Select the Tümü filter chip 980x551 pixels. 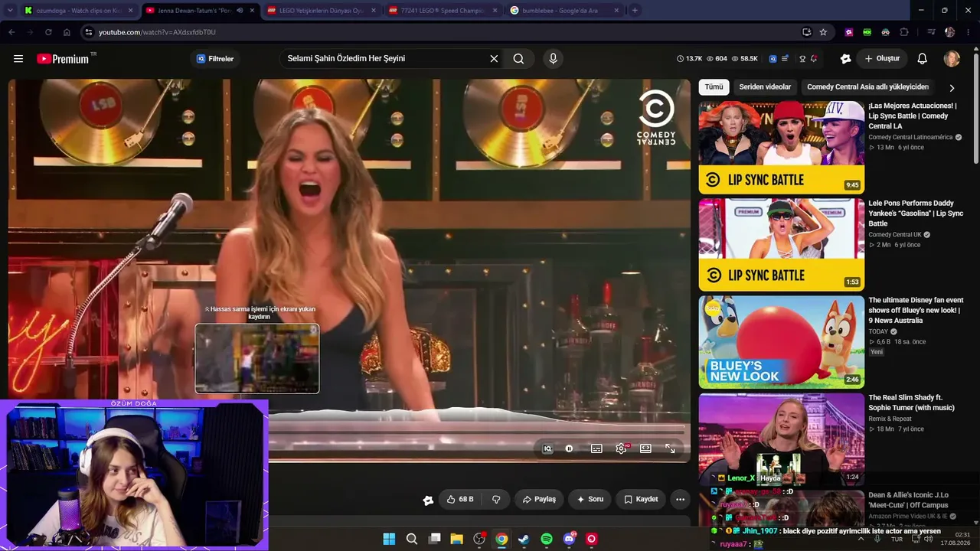click(x=714, y=87)
